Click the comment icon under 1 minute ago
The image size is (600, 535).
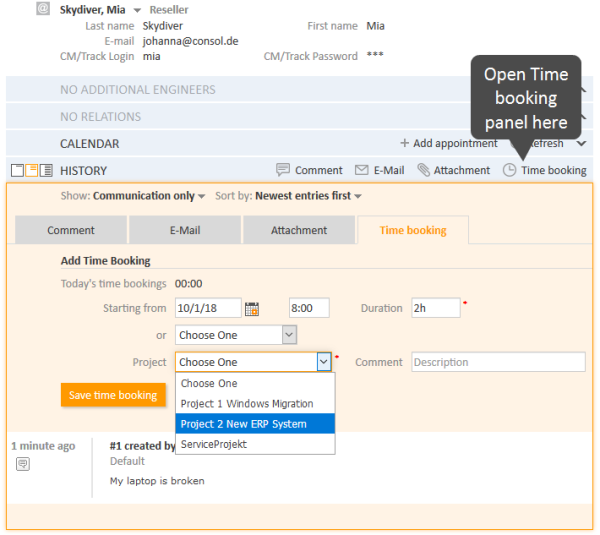(x=23, y=464)
